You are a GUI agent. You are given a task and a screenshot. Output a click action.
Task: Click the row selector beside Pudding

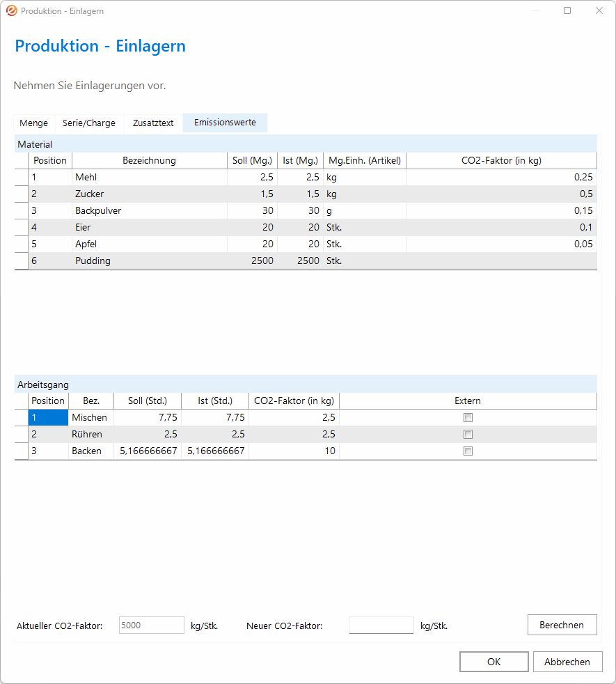pos(22,261)
